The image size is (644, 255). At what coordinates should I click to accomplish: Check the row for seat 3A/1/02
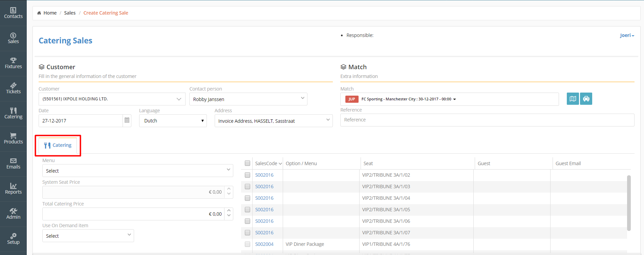click(x=248, y=175)
